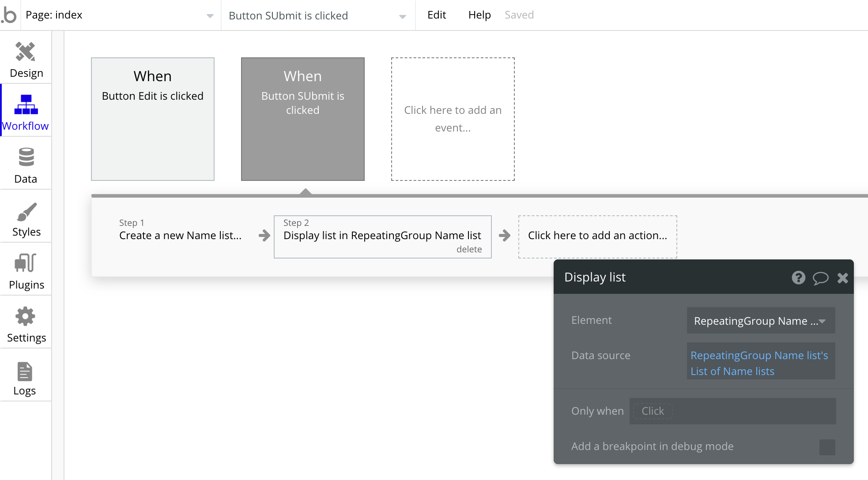This screenshot has width=868, height=480.
Task: Click the help question mark icon
Action: [798, 277]
